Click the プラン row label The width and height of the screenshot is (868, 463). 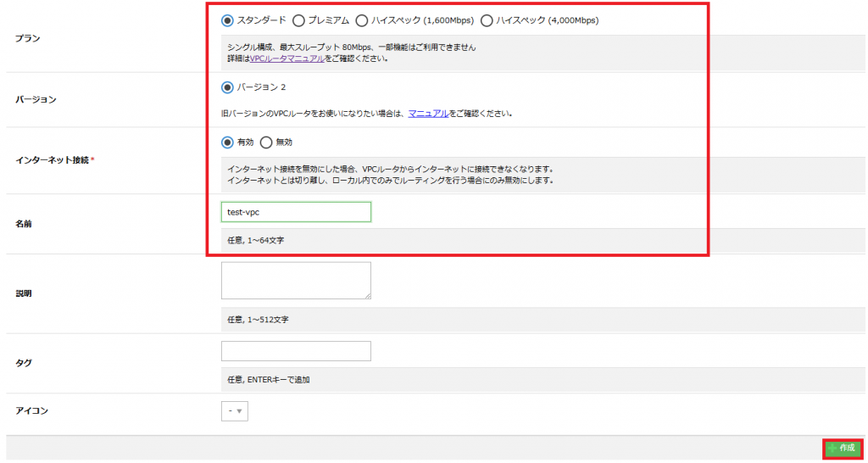point(28,39)
